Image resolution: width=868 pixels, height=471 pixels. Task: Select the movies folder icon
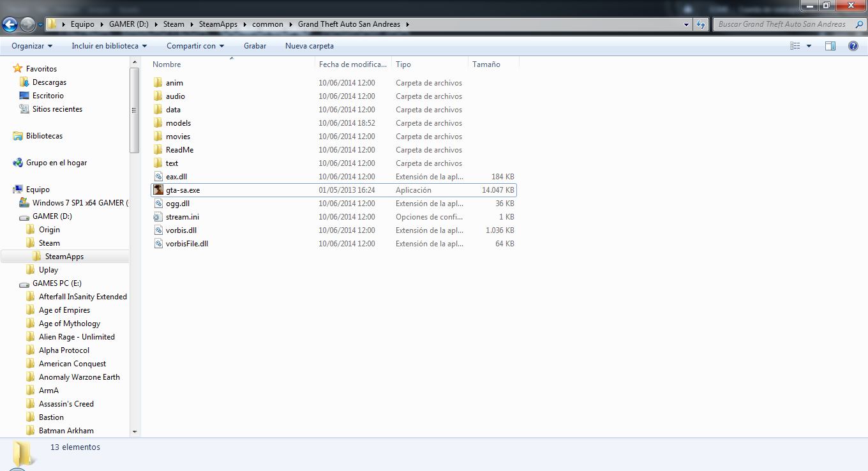(x=158, y=137)
